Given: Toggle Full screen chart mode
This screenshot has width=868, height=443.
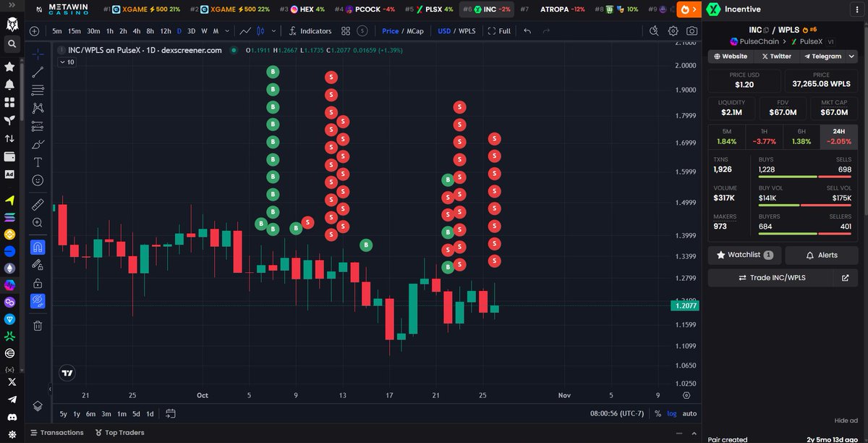Looking at the screenshot, I should (x=499, y=31).
